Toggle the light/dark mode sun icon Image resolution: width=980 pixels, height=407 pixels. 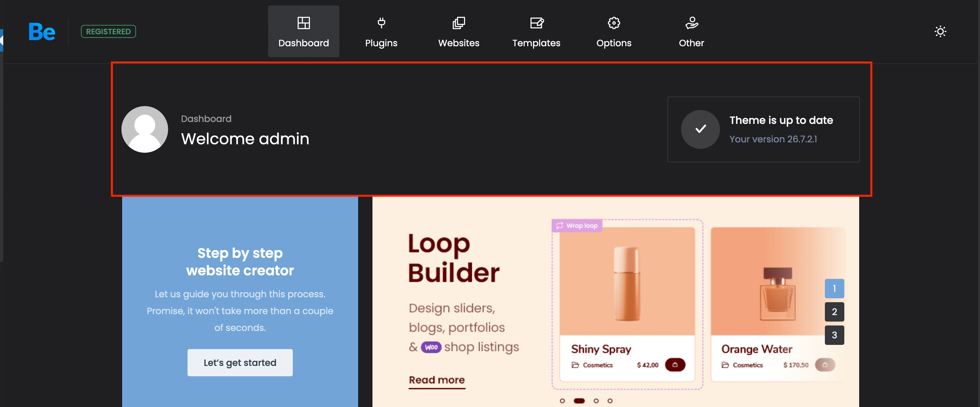pyautogui.click(x=940, y=31)
